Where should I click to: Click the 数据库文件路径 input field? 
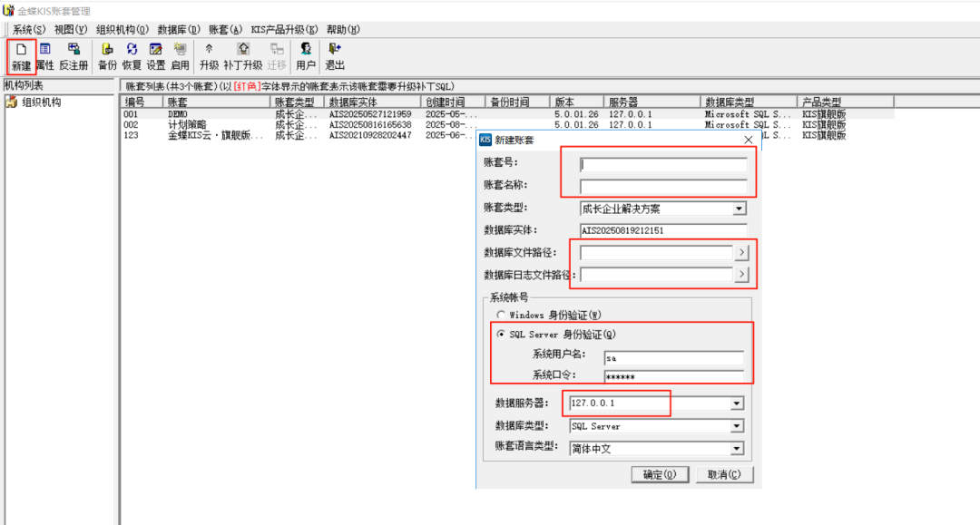click(656, 253)
